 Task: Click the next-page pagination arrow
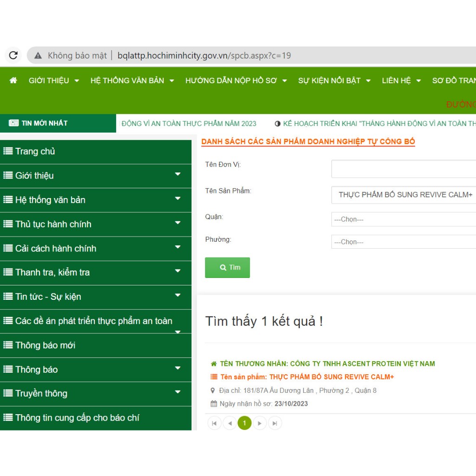pos(259,423)
